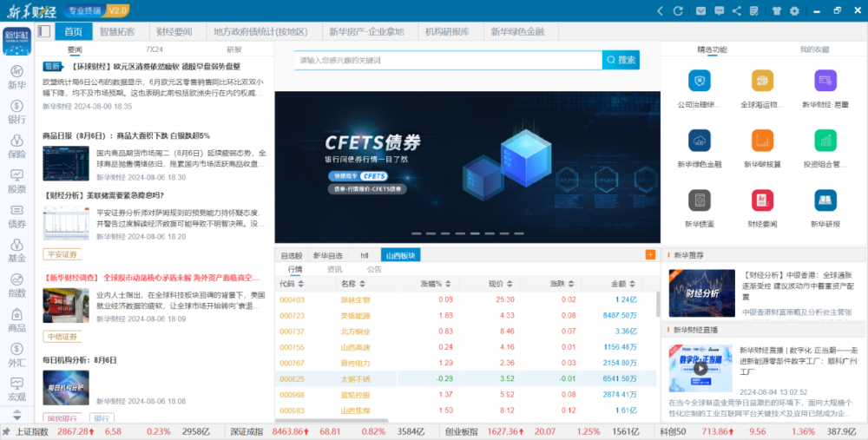Switch to the 财经要闻 tab
The image size is (868, 440).
tap(174, 32)
